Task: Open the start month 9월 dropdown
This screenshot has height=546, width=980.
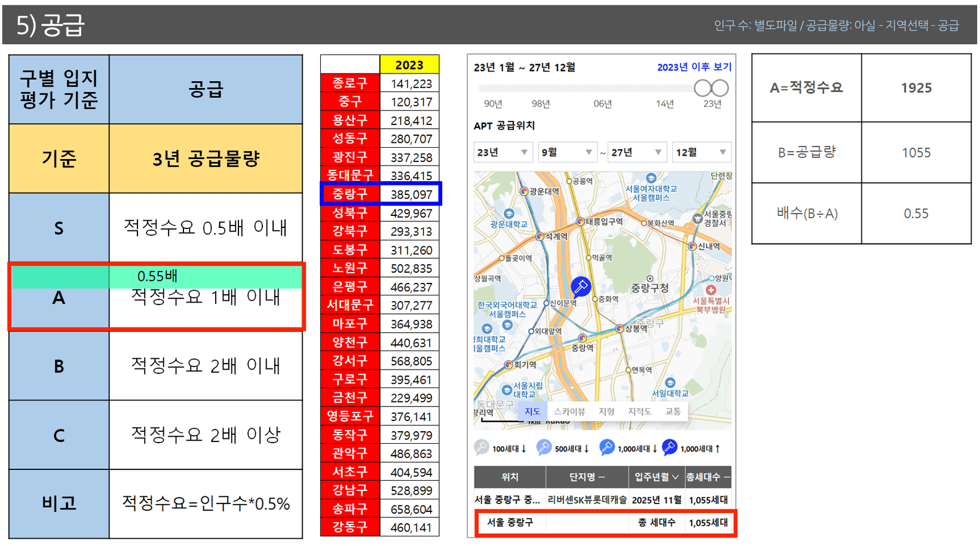Action: click(x=566, y=152)
